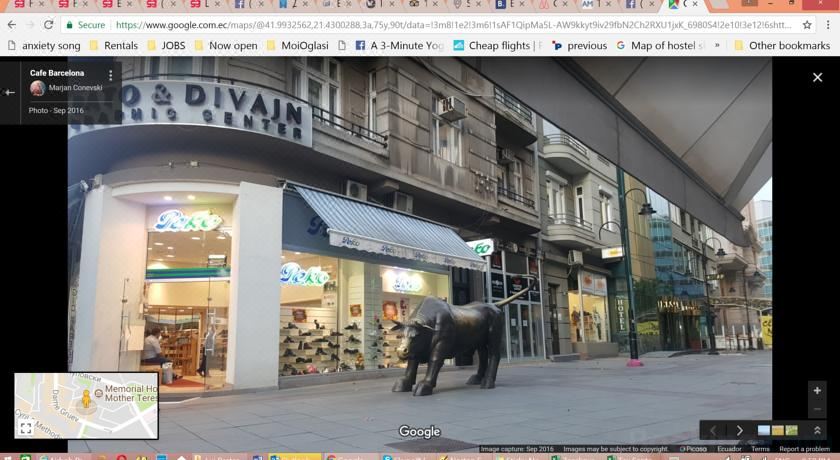Image resolution: width=840 pixels, height=460 pixels.
Task: Go to the next photo arrow
Action: [x=740, y=431]
